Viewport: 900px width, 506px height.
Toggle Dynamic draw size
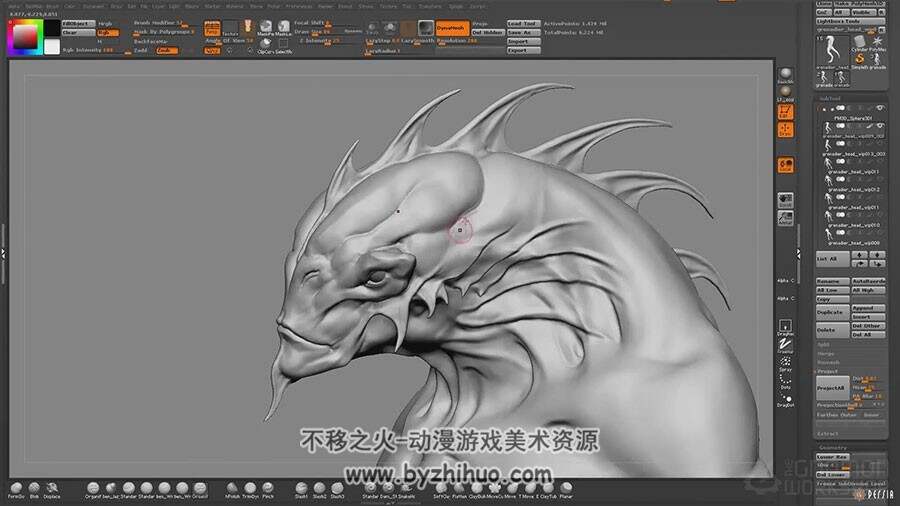click(353, 32)
